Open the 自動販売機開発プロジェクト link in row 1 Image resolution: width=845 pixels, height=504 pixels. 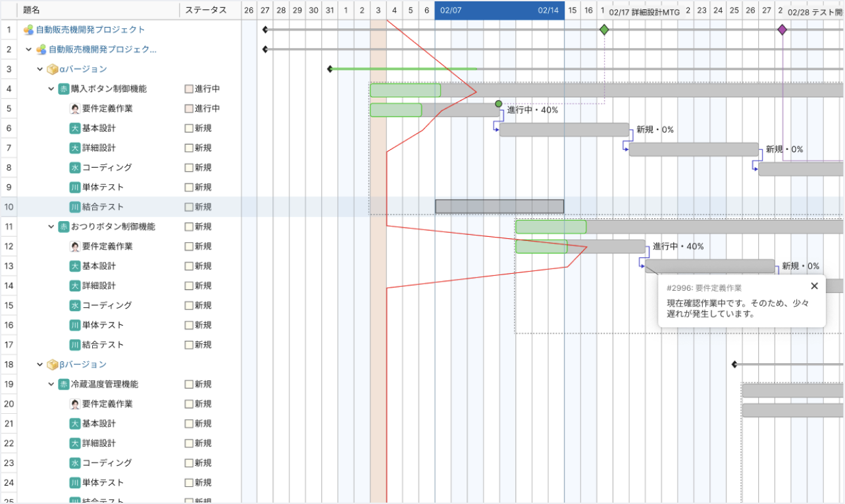tap(91, 30)
